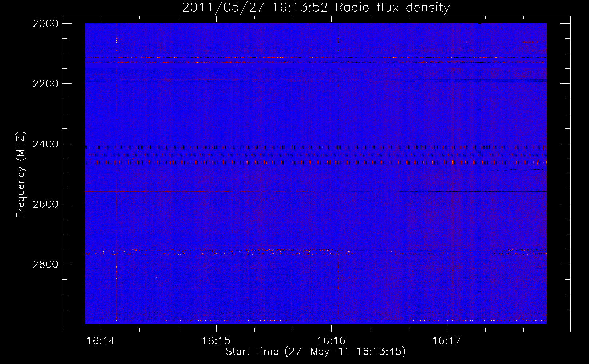The height and width of the screenshot is (364, 589).
Task: Click the black dashed band just below 2400 MHz
Action: pos(291,147)
